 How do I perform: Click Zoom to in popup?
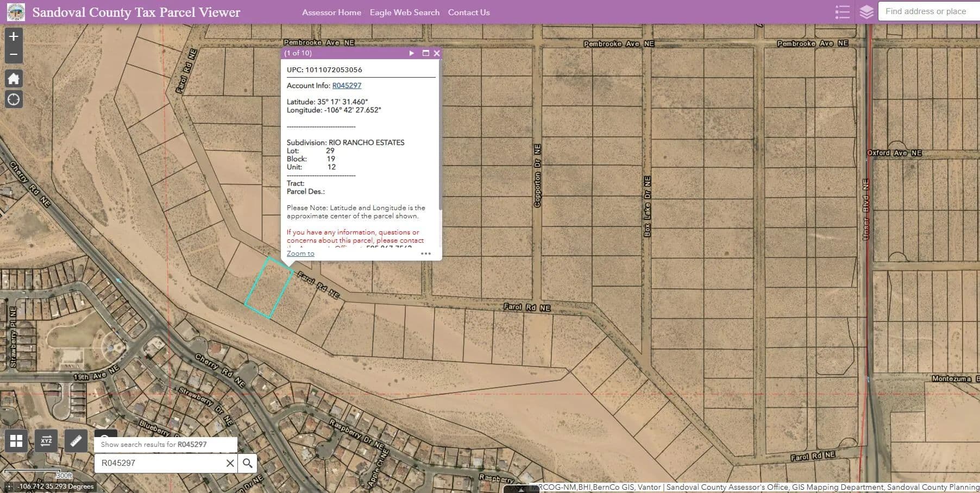[300, 254]
